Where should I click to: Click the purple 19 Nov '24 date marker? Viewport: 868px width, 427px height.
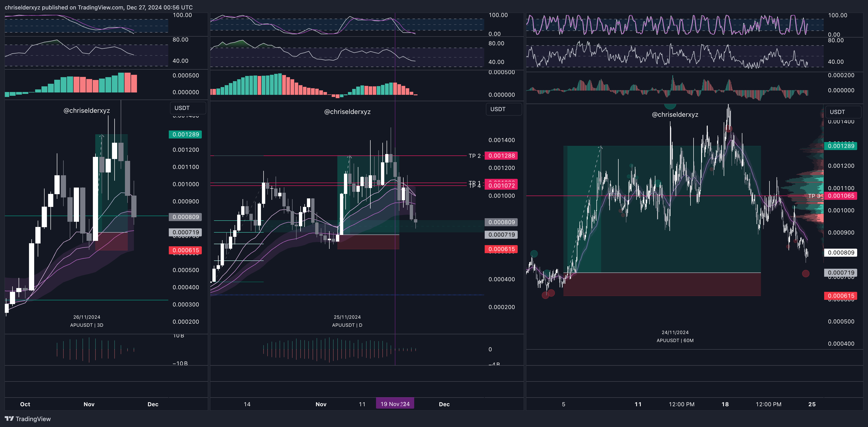pyautogui.click(x=395, y=404)
